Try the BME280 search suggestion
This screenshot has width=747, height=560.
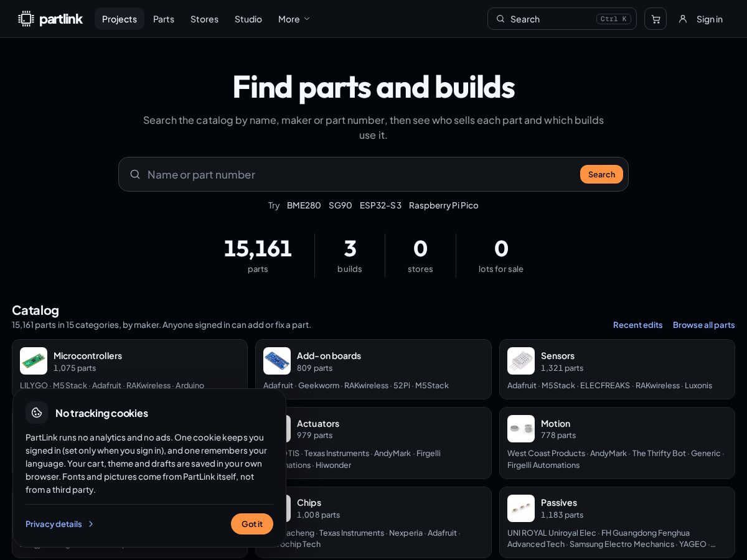coord(304,205)
